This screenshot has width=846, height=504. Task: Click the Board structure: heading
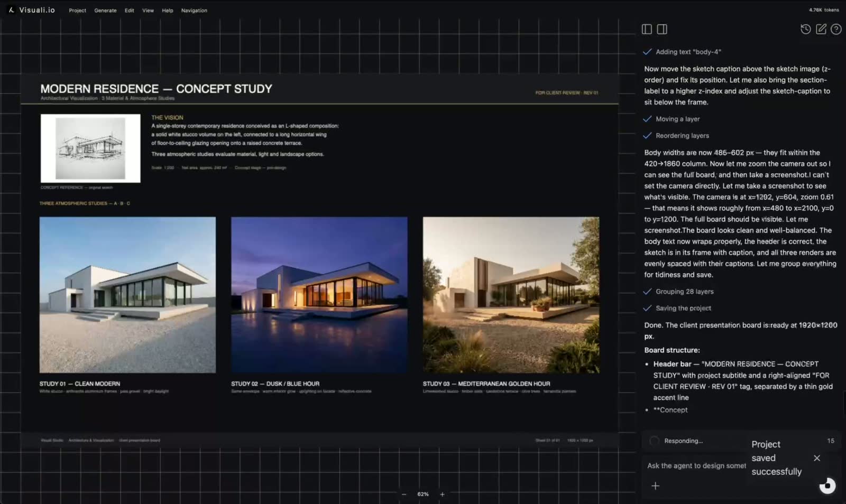click(672, 350)
